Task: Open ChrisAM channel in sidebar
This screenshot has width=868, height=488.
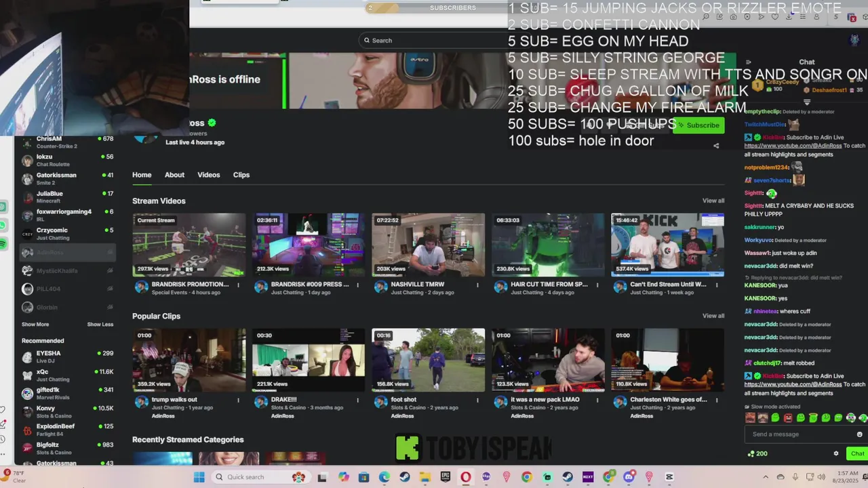Action: click(x=68, y=142)
